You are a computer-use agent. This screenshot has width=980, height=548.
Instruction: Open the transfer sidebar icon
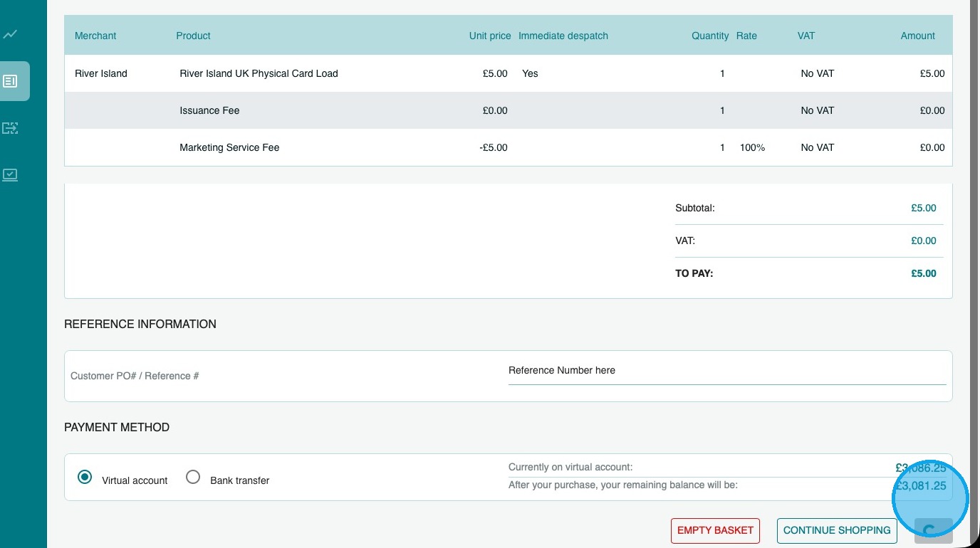(x=10, y=128)
